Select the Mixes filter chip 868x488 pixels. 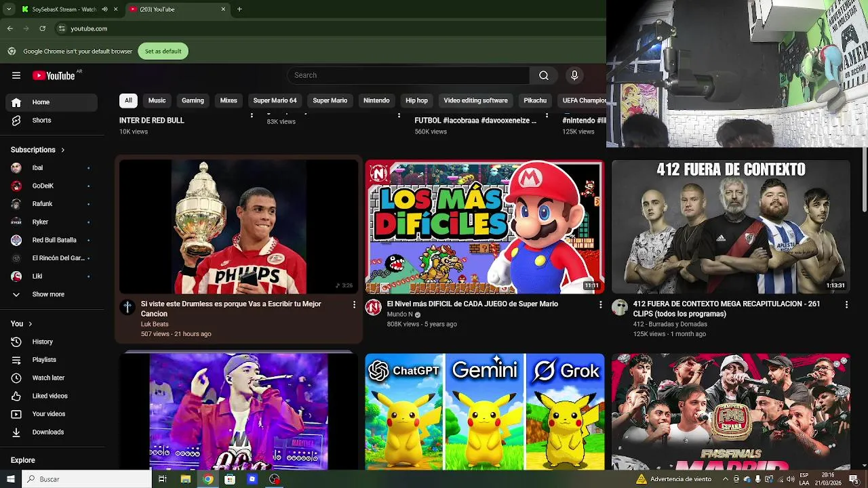[x=229, y=100]
